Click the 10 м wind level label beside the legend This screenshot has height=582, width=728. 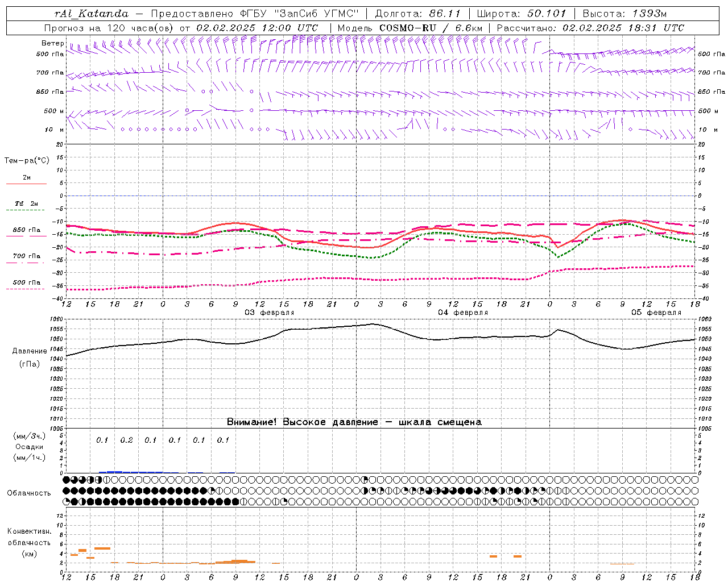(55, 130)
